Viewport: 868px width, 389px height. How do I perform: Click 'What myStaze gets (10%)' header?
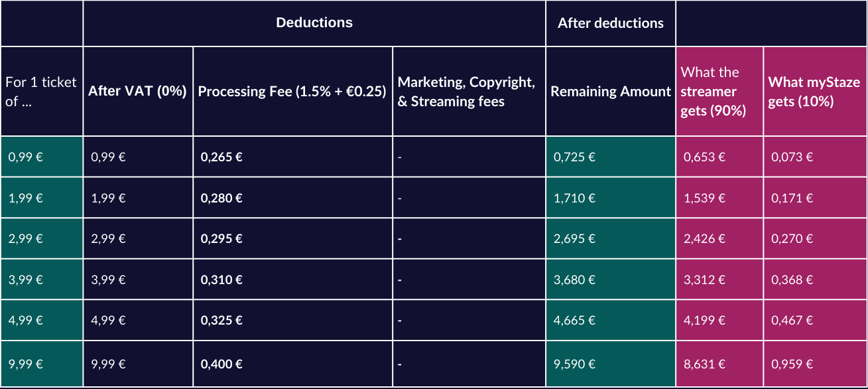click(814, 92)
